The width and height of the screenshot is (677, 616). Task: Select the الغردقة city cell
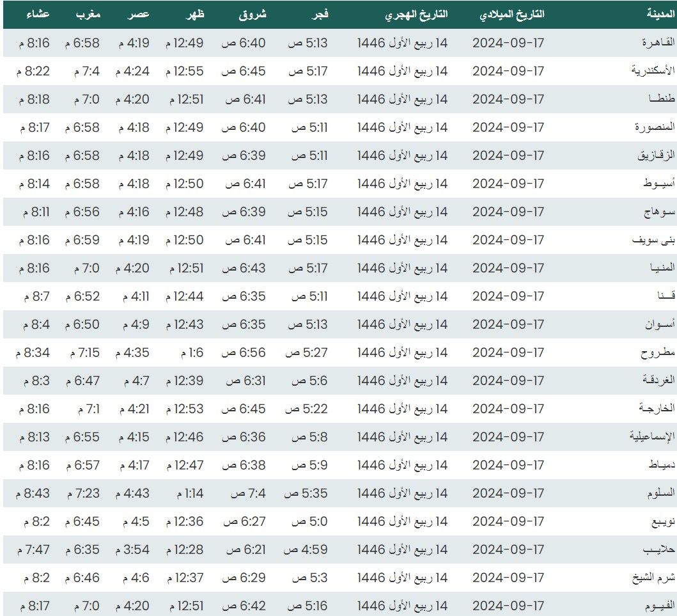(x=655, y=381)
